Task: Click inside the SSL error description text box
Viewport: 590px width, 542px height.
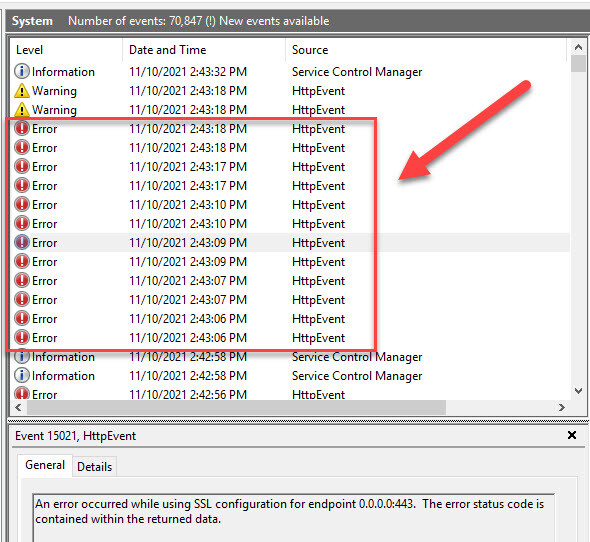Action: (x=293, y=518)
